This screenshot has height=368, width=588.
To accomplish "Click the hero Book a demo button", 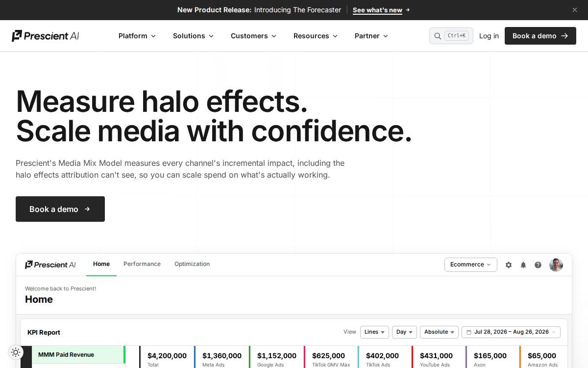I will tap(60, 209).
